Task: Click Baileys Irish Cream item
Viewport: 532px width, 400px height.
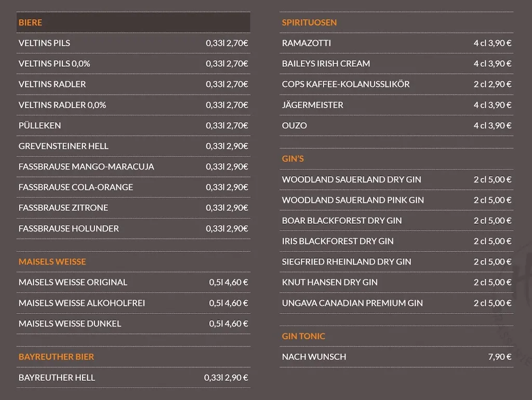Action: pyautogui.click(x=326, y=63)
